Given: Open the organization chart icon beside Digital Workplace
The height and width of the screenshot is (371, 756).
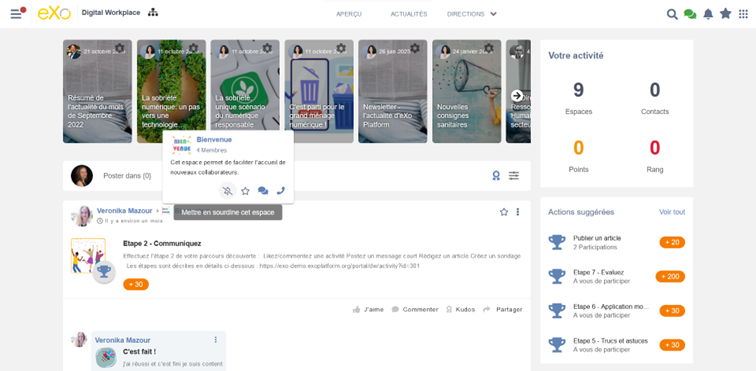Looking at the screenshot, I should click(x=153, y=13).
